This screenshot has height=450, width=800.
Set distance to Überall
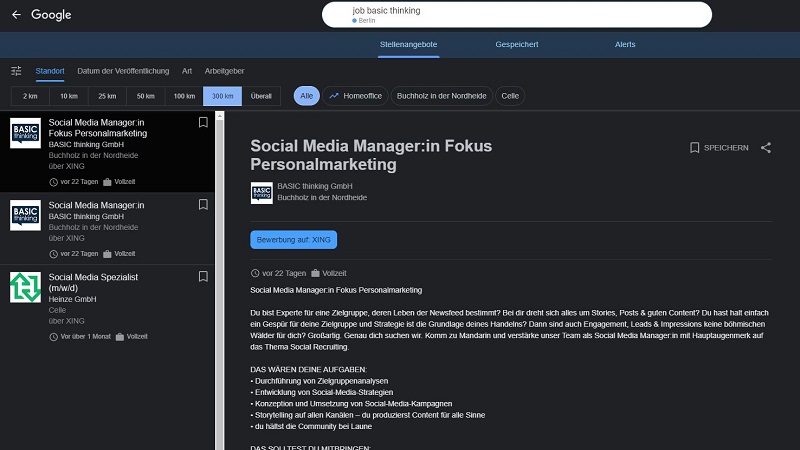pos(261,96)
